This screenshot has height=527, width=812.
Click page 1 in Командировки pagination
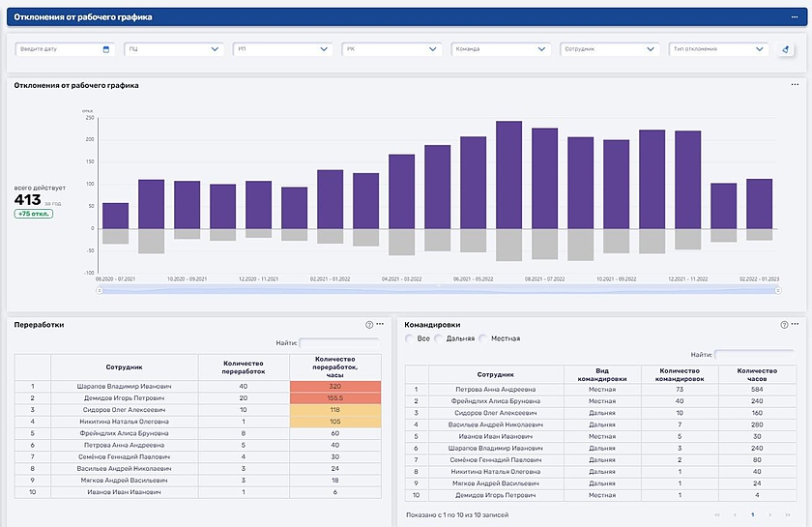(752, 514)
